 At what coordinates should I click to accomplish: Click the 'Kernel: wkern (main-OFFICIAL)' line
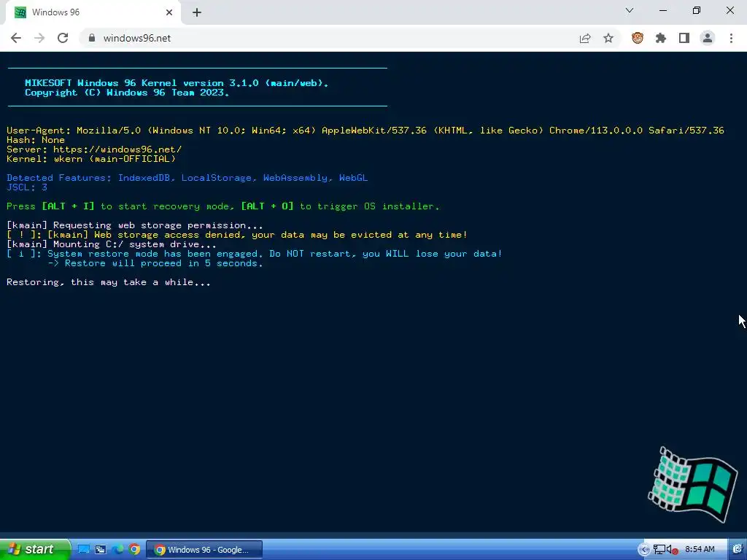click(x=91, y=159)
